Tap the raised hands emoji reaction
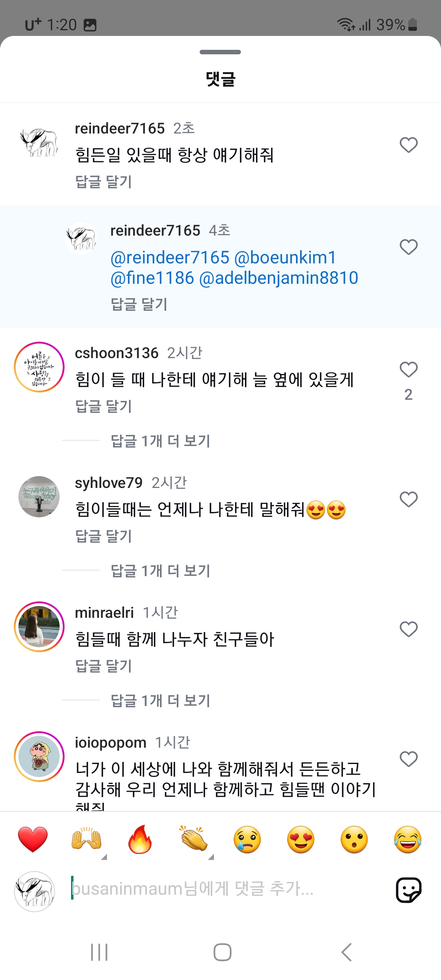Screen dimensions: 441x980 86,840
